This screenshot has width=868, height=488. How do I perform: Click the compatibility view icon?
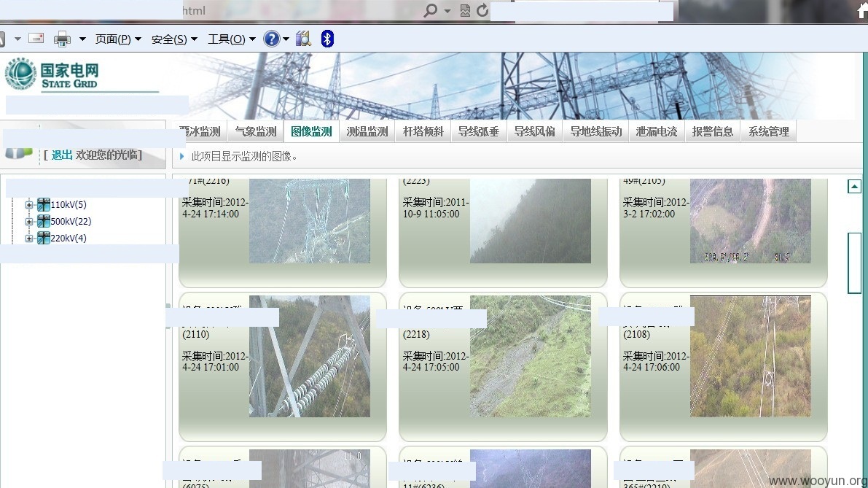pos(465,10)
